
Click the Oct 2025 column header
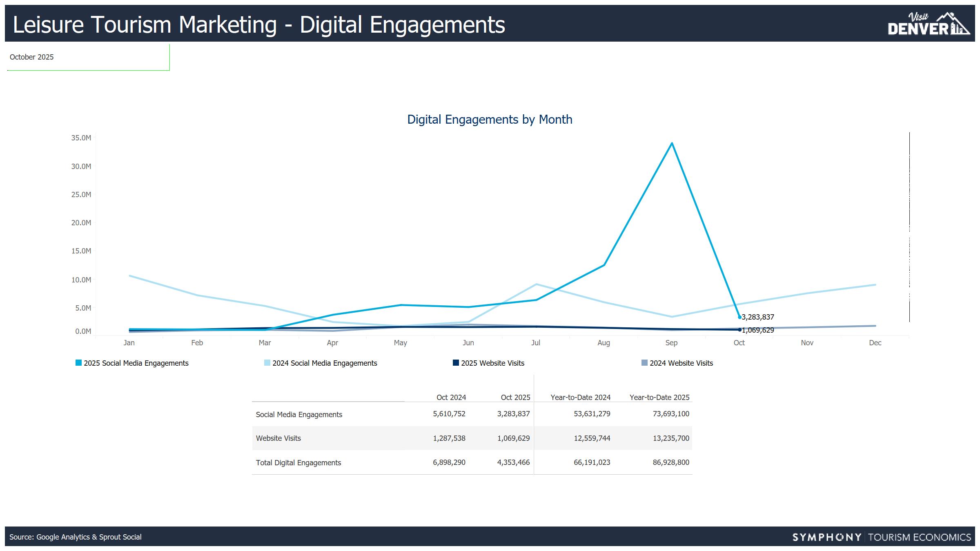pos(515,397)
